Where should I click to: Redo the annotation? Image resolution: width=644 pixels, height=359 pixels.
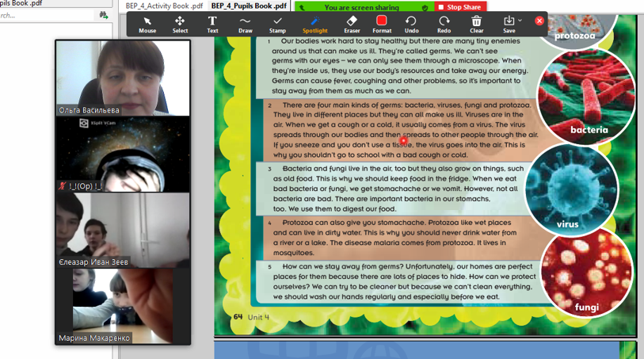coord(444,24)
